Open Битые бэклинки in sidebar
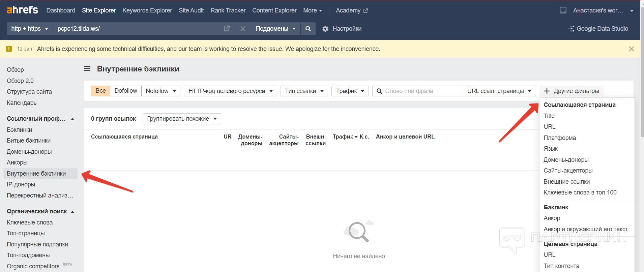 [29, 141]
